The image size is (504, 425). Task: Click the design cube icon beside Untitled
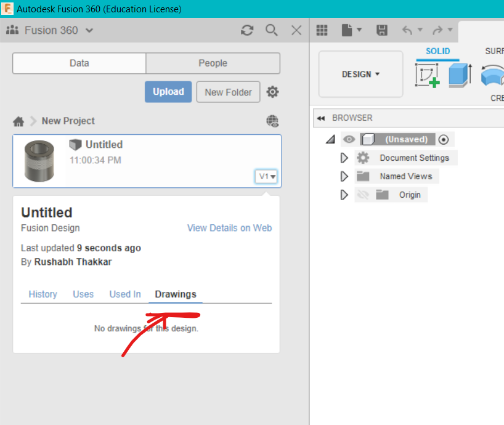click(75, 145)
